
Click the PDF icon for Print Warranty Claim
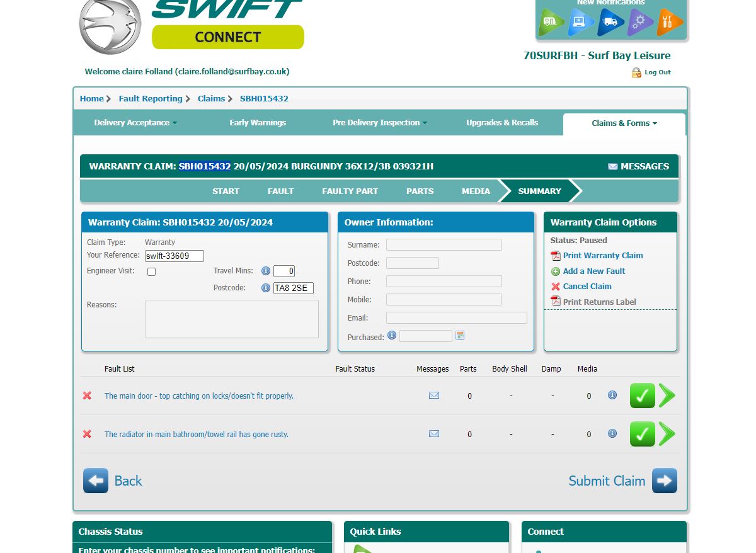[x=556, y=256]
